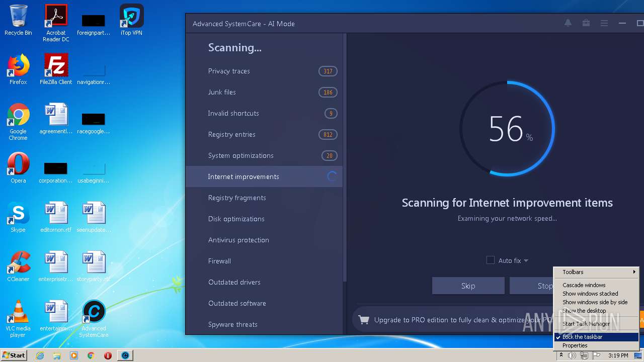Image resolution: width=644 pixels, height=362 pixels.
Task: Expand Toolbars submenu in context menu
Action: coord(596,272)
